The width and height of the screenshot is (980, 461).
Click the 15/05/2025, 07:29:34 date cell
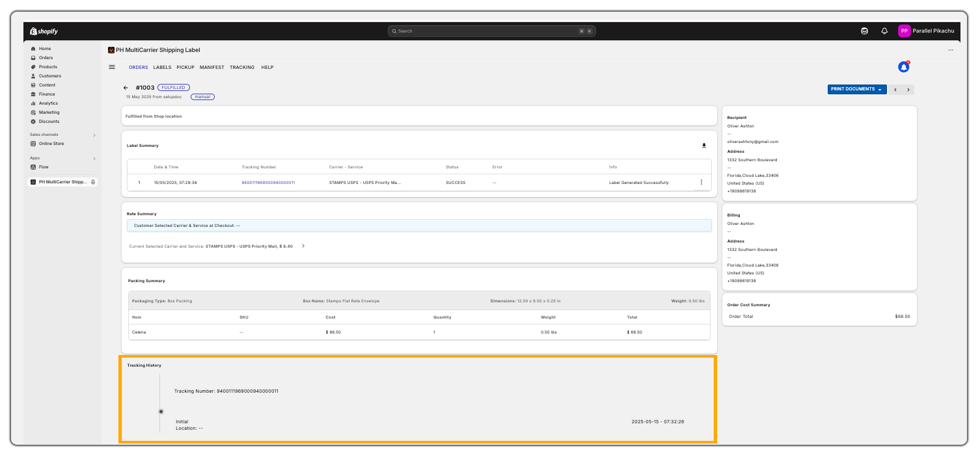pyautogui.click(x=175, y=183)
